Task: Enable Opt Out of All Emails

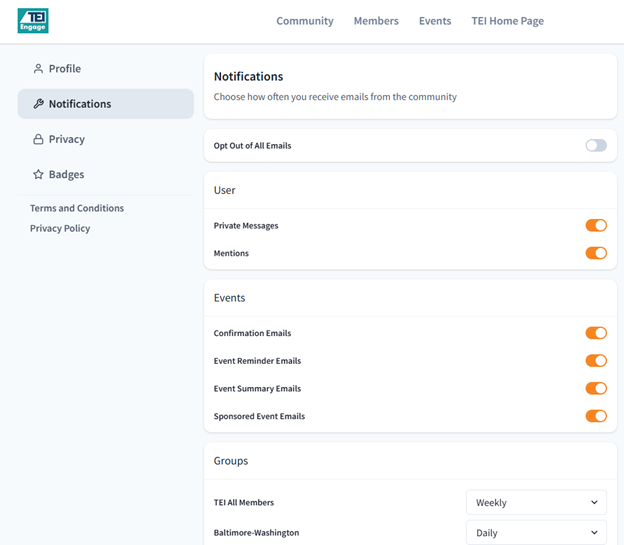Action: point(596,146)
